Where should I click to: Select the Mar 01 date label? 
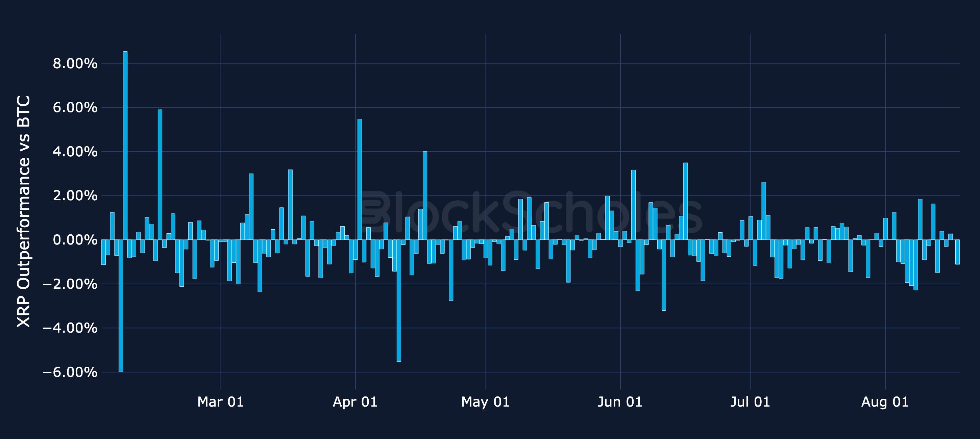click(221, 402)
